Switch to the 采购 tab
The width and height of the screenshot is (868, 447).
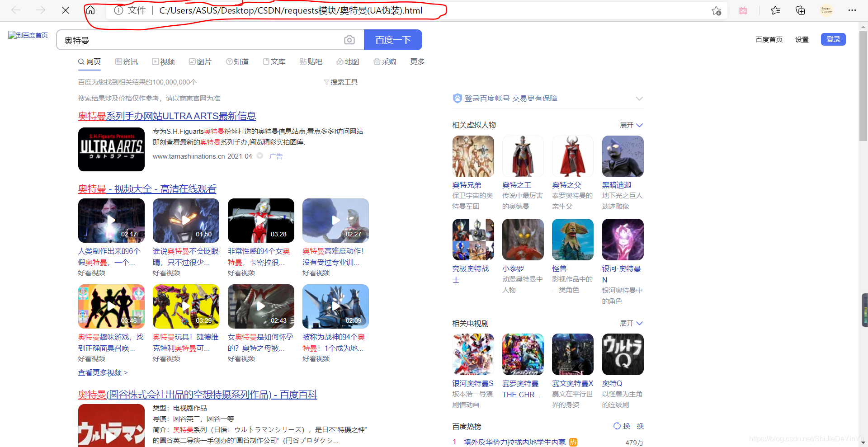click(x=385, y=61)
